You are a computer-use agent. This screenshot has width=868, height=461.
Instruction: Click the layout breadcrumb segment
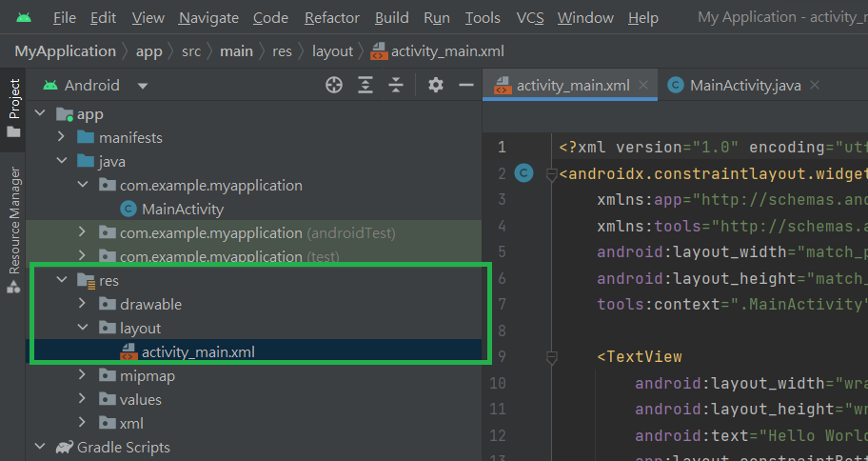332,51
